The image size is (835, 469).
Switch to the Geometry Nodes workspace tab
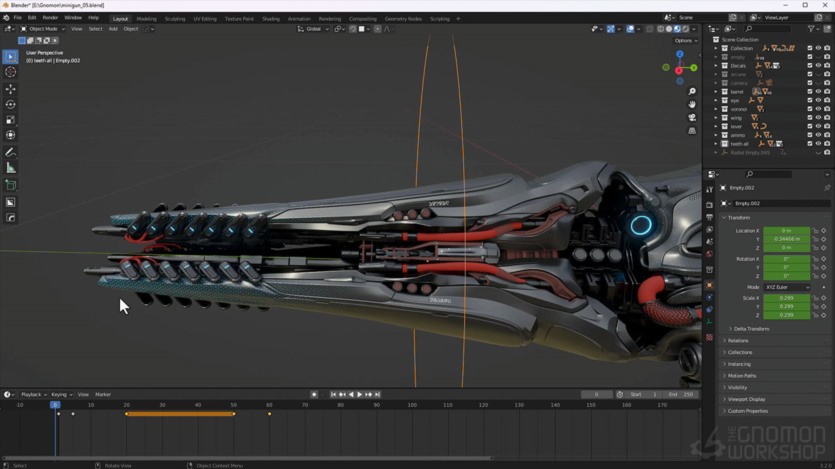tap(403, 19)
